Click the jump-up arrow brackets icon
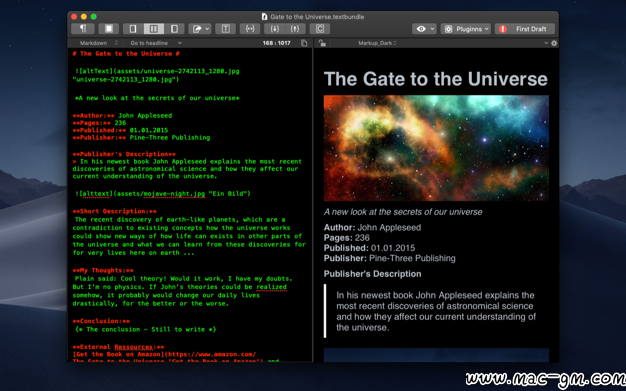The height and width of the screenshot is (391, 626). click(295, 29)
